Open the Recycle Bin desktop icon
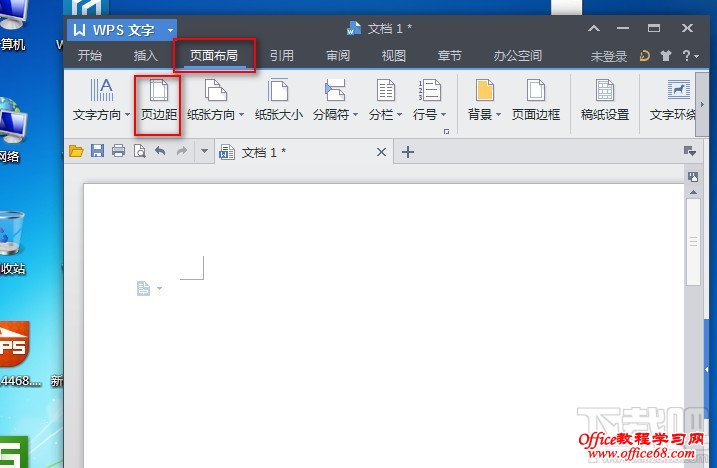The height and width of the screenshot is (468, 717). [x=11, y=233]
